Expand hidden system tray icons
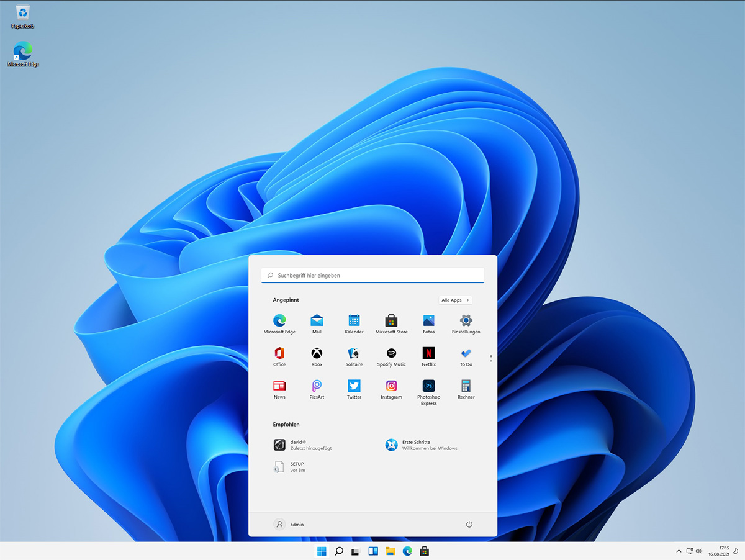 pyautogui.click(x=678, y=551)
